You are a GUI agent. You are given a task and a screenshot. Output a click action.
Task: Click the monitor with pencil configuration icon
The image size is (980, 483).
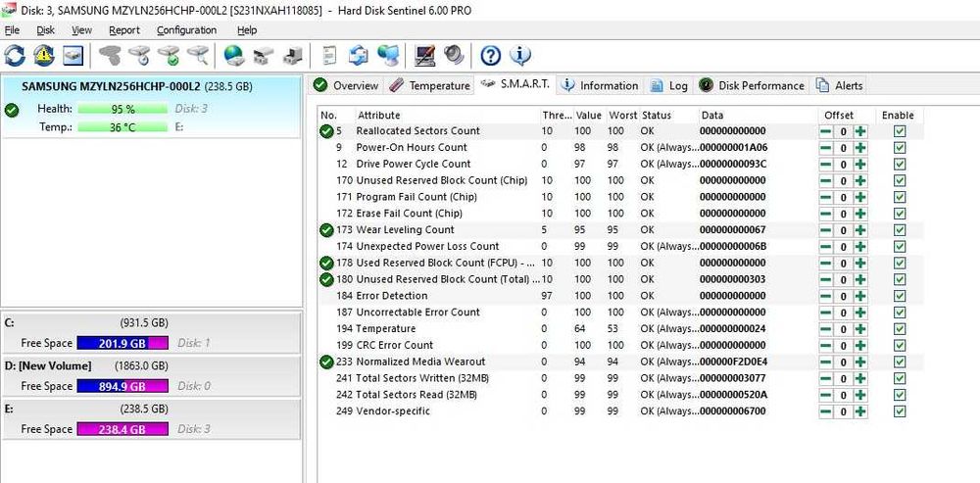(425, 56)
